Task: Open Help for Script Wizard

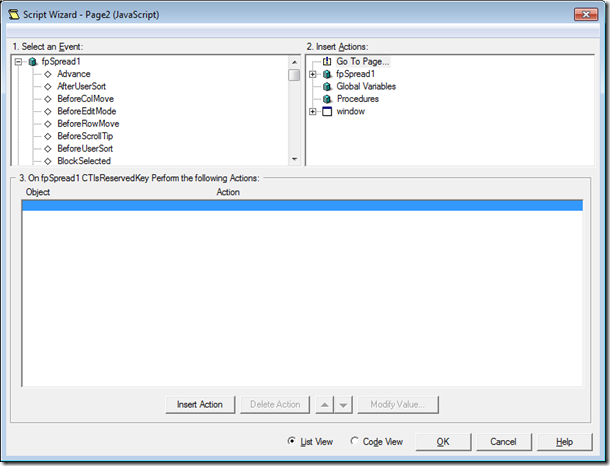Action: point(564,442)
